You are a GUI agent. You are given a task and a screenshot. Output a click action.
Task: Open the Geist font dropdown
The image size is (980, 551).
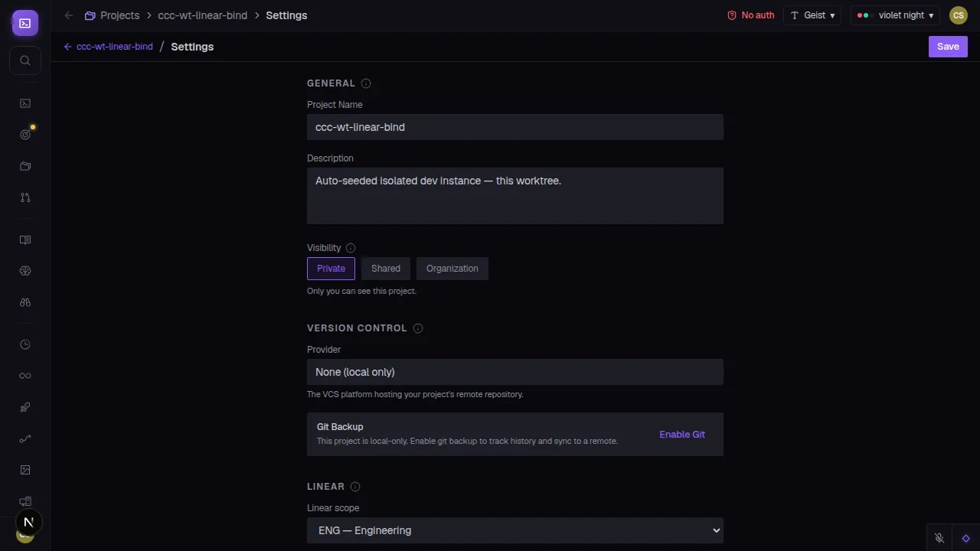click(812, 15)
